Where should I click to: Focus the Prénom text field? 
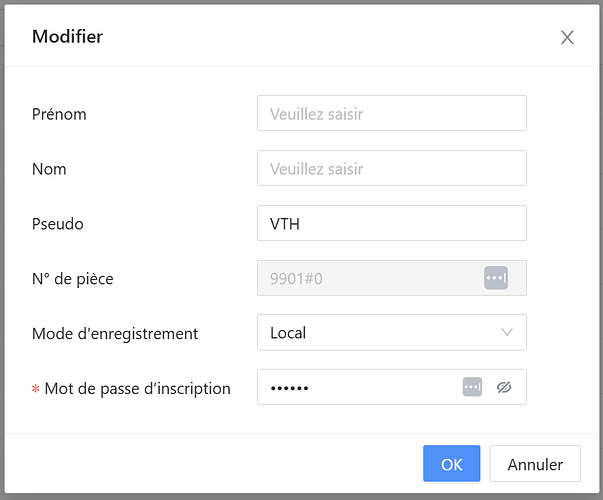click(x=391, y=114)
